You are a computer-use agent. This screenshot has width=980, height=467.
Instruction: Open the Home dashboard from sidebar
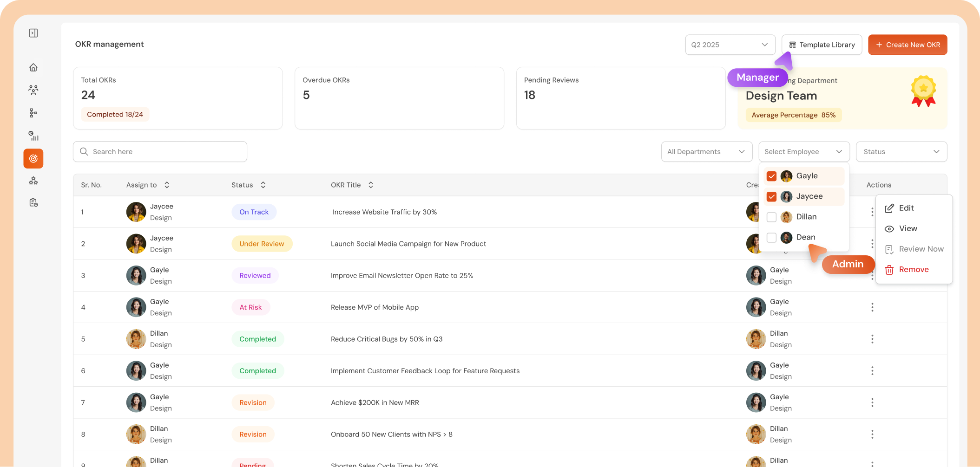[x=33, y=67]
